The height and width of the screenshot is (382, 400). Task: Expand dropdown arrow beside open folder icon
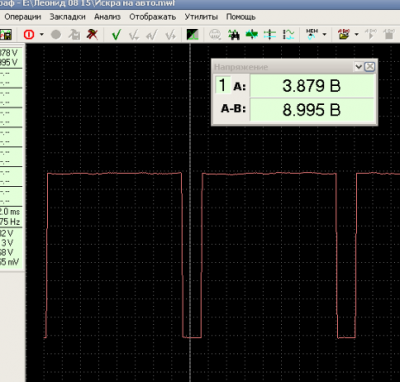point(356,34)
